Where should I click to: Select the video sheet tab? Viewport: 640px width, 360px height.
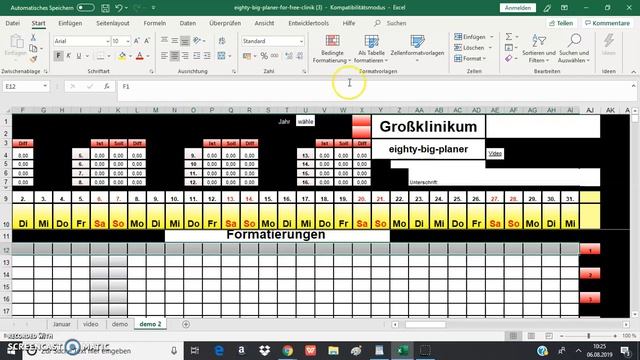[x=91, y=324]
